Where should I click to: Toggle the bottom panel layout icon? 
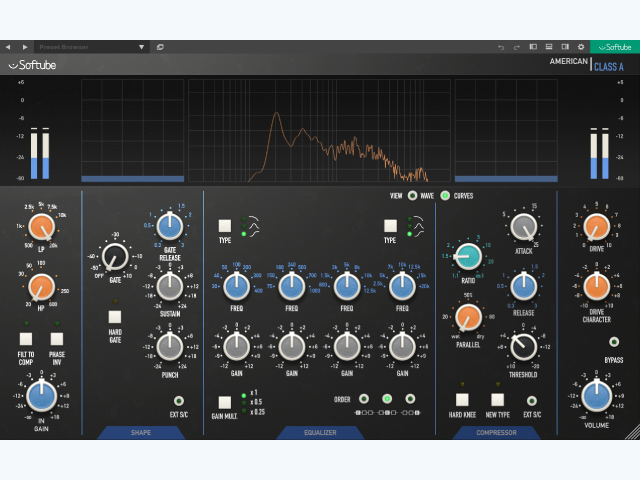549,47
